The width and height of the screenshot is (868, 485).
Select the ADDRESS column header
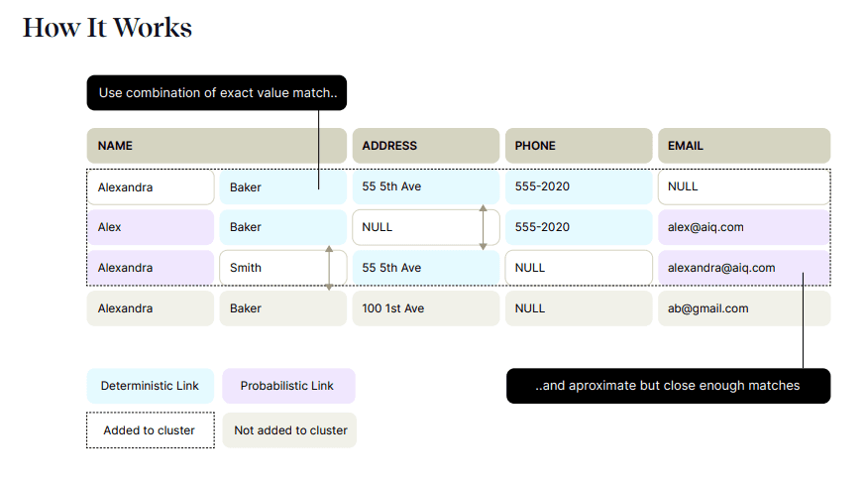point(425,146)
